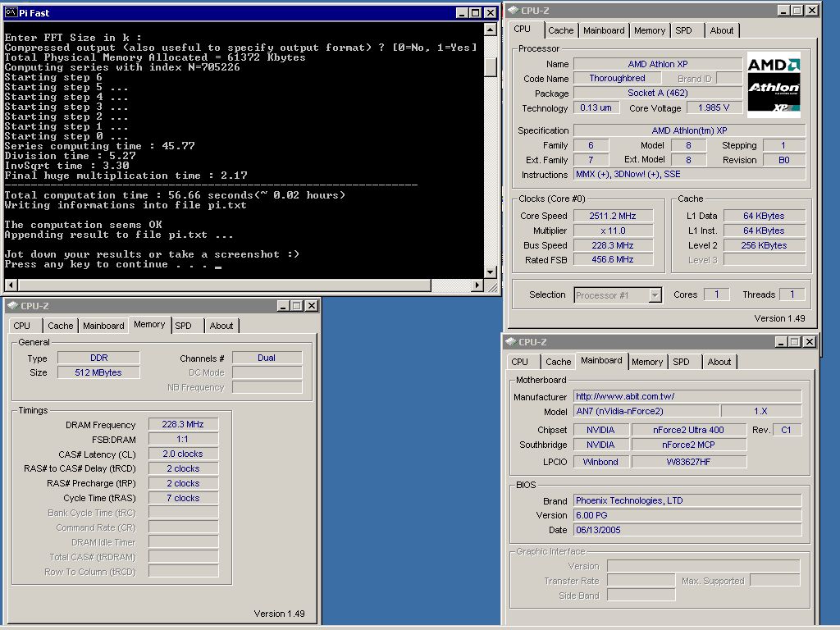Click the Cycle Time (tRAS) value 7 clocks
The height and width of the screenshot is (630, 840).
183,498
